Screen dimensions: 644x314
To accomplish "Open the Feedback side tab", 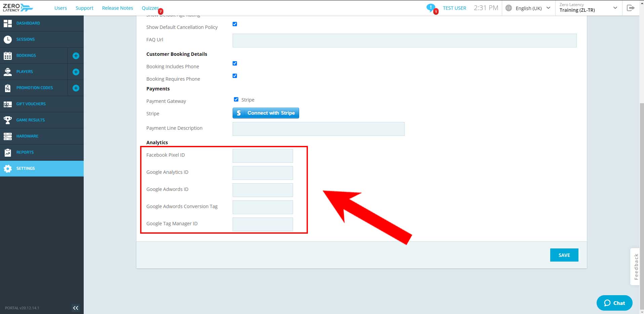I will pyautogui.click(x=635, y=267).
